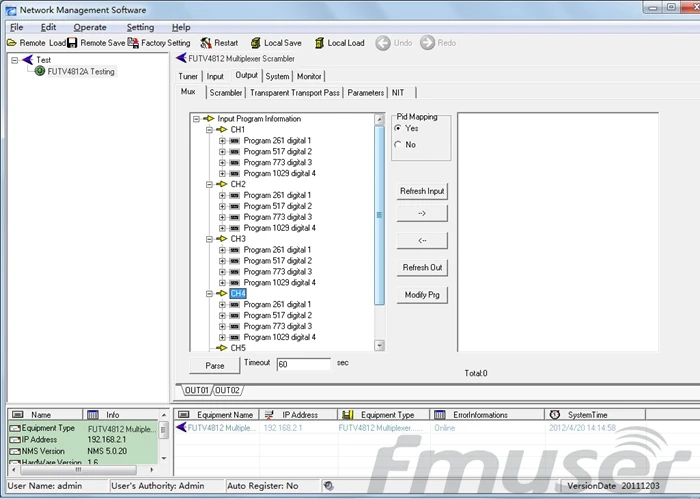Click the <-- remove program button
Image resolution: width=700 pixels, height=499 pixels.
pos(422,241)
